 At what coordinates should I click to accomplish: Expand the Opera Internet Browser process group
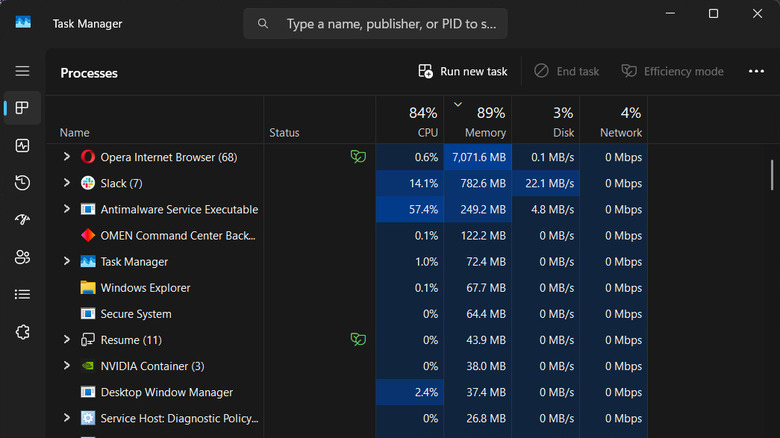(x=67, y=157)
